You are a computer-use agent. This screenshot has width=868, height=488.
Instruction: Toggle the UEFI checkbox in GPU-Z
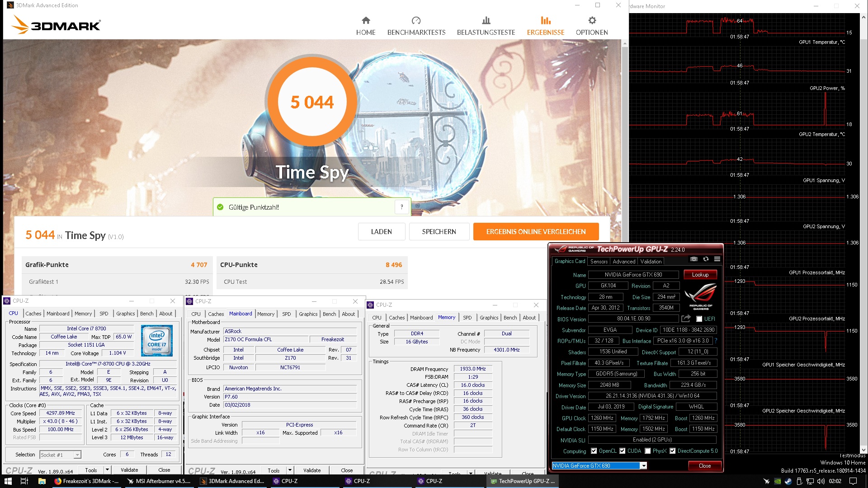(699, 319)
